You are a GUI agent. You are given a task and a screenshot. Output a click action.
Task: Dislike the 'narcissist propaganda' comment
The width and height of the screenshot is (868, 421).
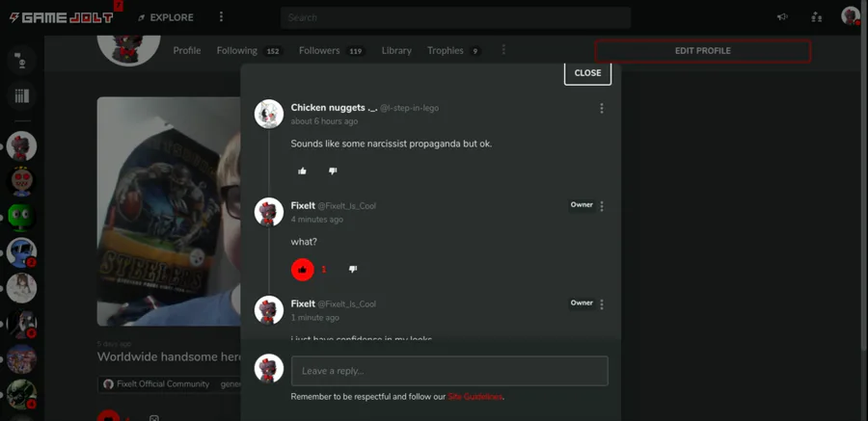click(x=332, y=171)
